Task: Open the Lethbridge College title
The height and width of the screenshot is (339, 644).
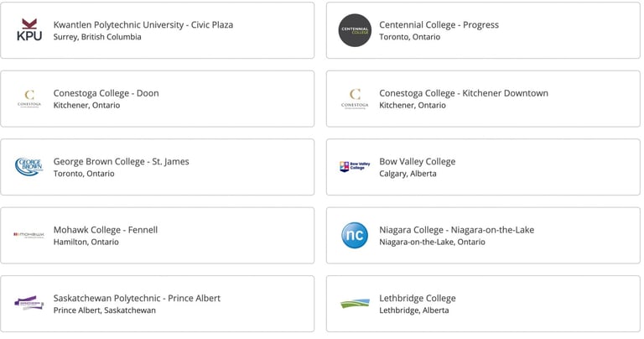Action: (418, 299)
